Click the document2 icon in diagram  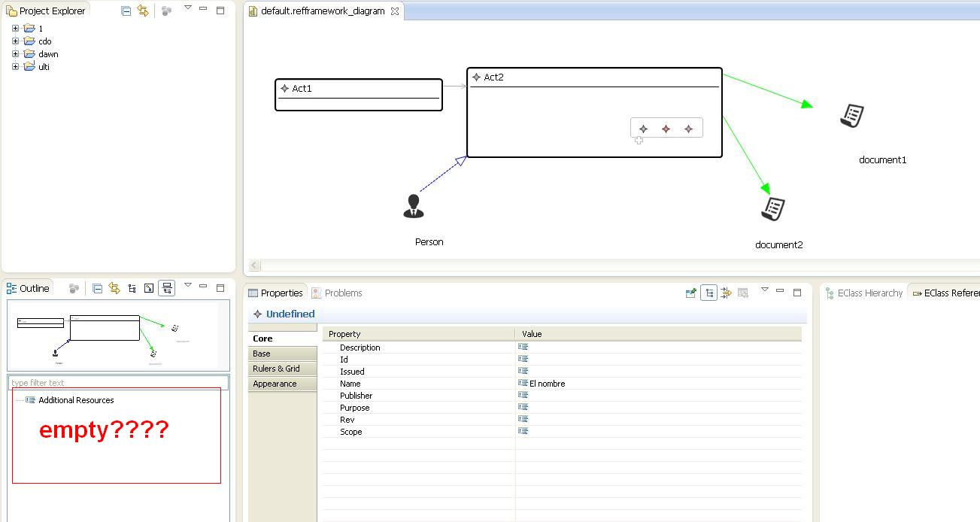[x=773, y=209]
